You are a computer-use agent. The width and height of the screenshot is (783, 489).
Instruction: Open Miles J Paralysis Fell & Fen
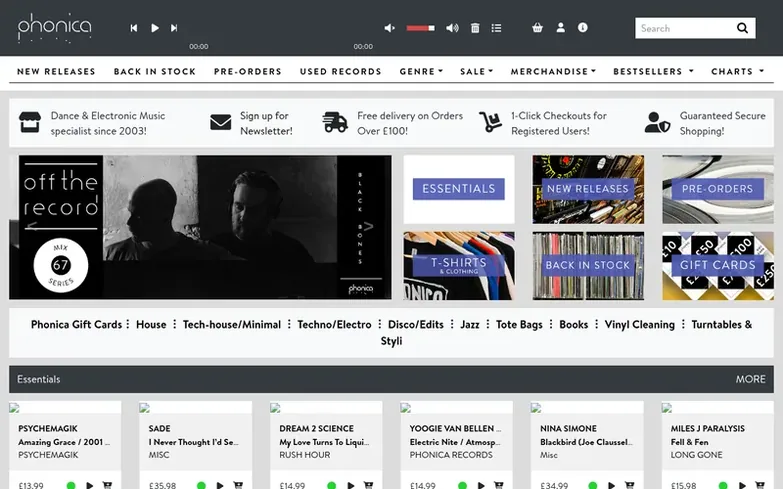(690, 442)
